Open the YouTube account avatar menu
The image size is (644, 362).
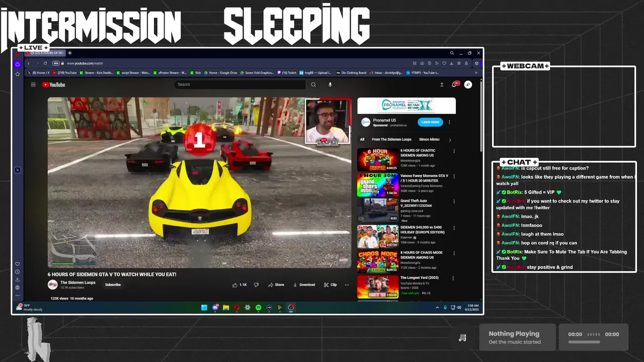468,84
